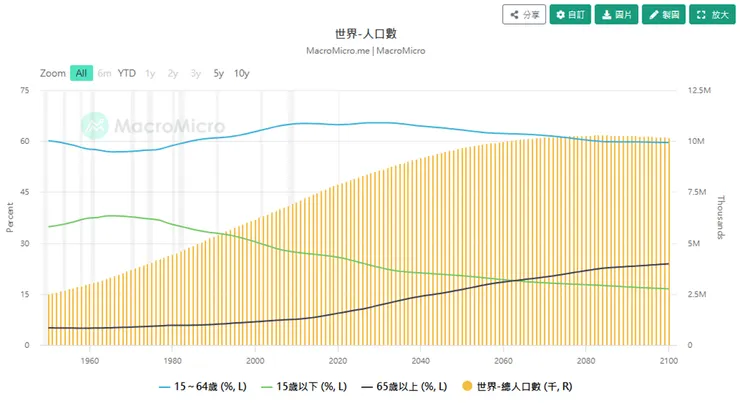
Task: Open the 自訂 customize settings
Action: click(x=570, y=15)
